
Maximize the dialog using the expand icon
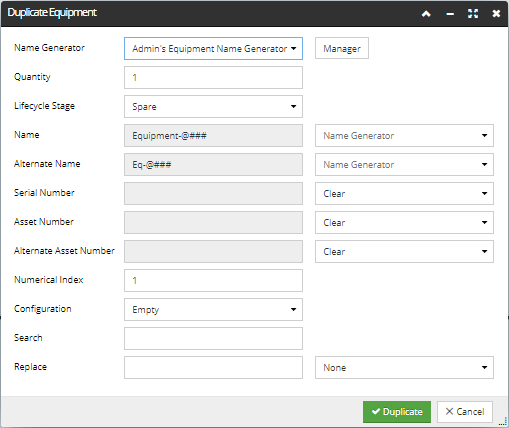point(473,14)
